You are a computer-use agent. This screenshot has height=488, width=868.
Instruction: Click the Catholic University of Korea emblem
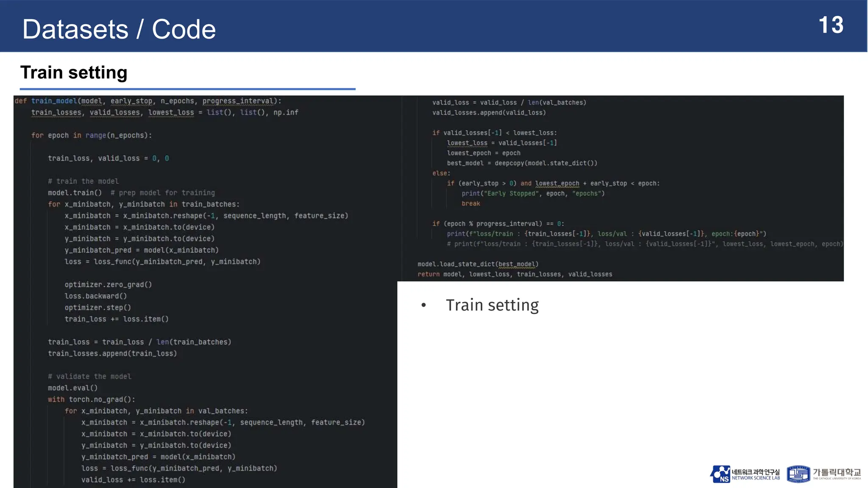click(x=798, y=474)
